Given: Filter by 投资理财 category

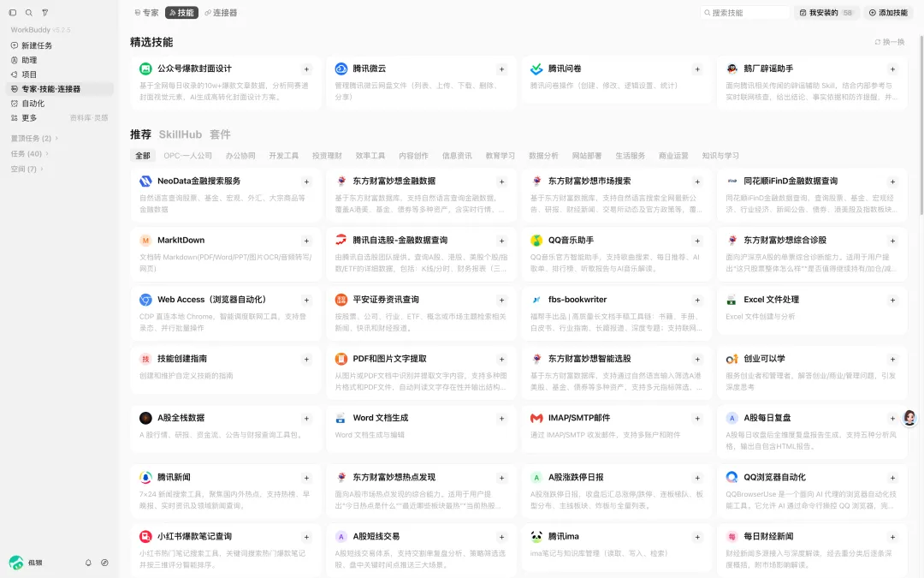Looking at the screenshot, I should tap(327, 156).
